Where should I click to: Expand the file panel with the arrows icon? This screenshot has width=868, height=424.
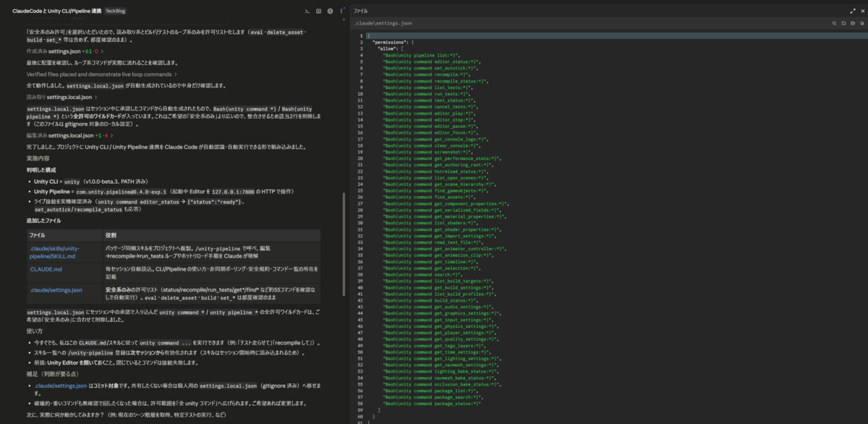[x=853, y=11]
